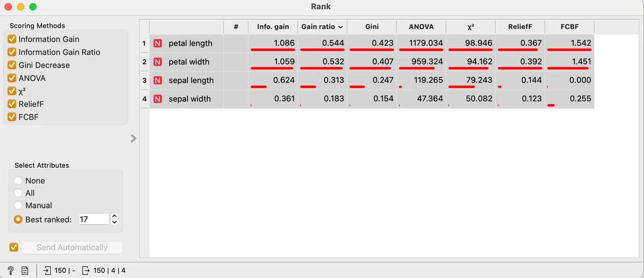
Task: Click row header number 1
Action: (144, 43)
